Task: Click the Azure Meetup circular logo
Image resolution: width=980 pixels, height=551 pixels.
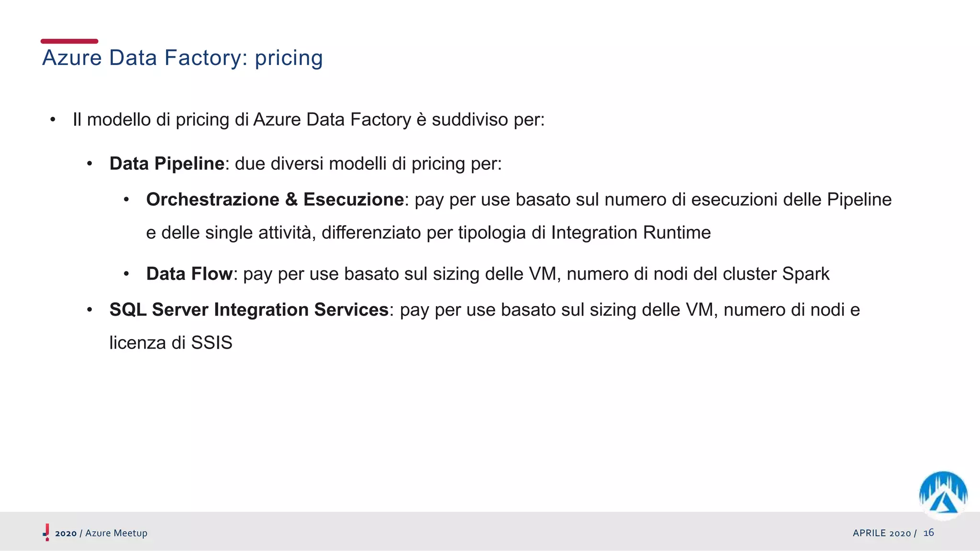Action: click(943, 495)
